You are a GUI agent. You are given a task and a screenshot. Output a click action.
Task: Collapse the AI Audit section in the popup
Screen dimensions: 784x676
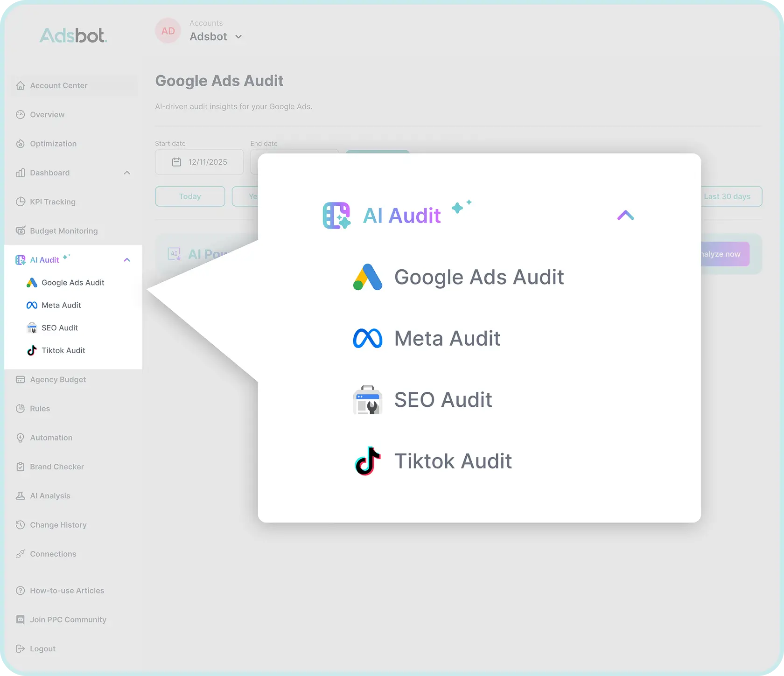click(x=625, y=215)
